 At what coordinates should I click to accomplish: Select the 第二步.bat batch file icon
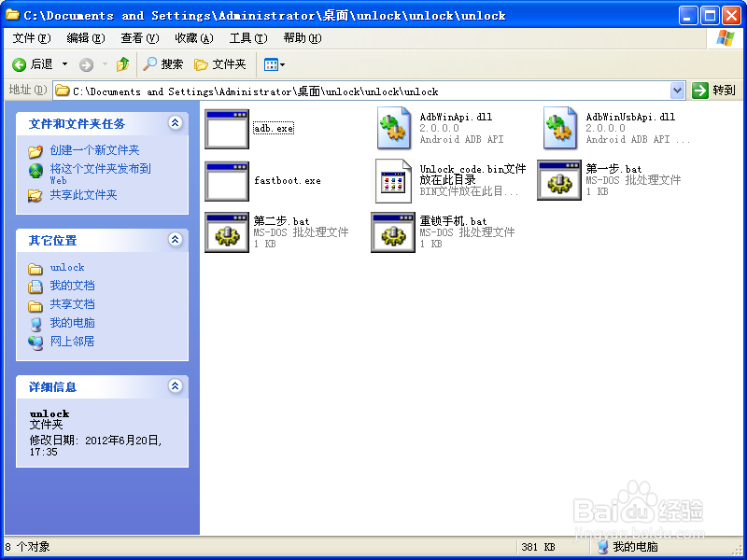227,232
